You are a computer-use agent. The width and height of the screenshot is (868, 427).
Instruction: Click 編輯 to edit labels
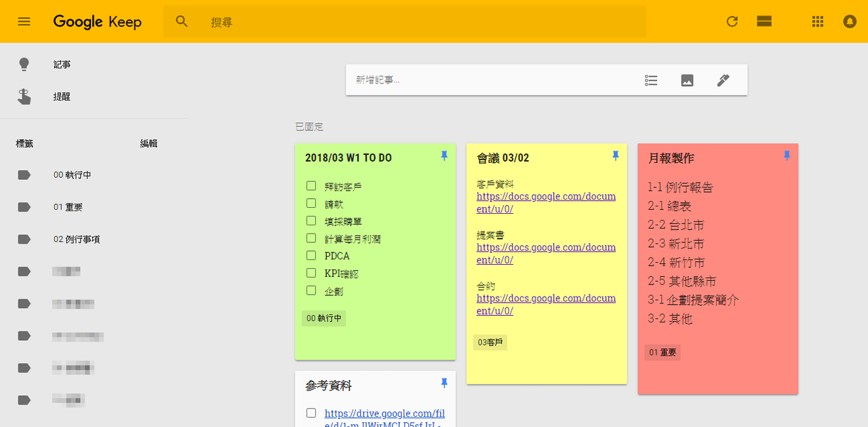149,143
